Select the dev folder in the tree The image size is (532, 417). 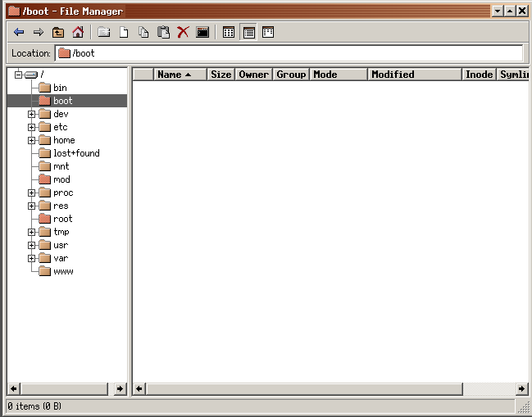coord(53,114)
